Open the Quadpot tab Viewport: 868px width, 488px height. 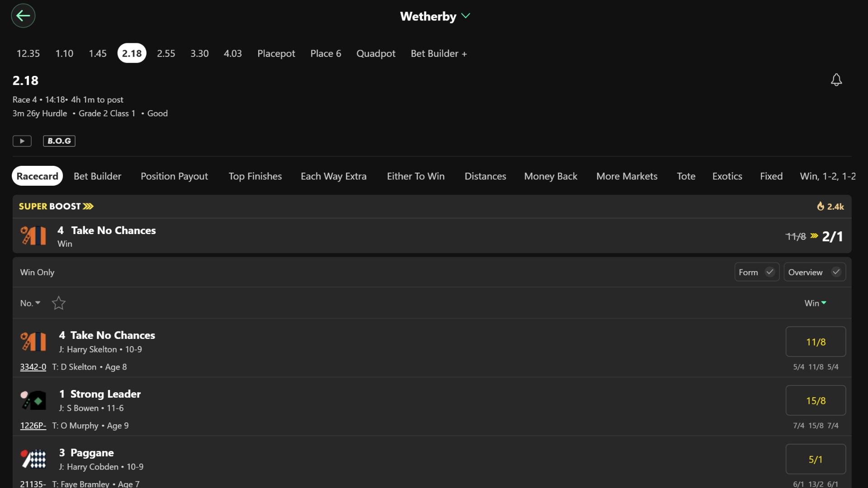click(x=376, y=53)
